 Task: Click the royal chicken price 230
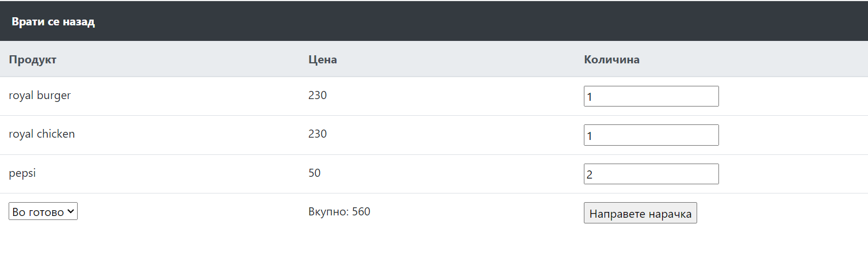click(x=318, y=134)
